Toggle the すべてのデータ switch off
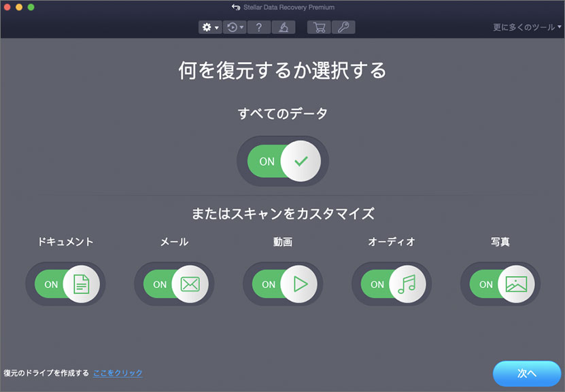Image resolution: width=565 pixels, height=392 pixels. point(282,162)
